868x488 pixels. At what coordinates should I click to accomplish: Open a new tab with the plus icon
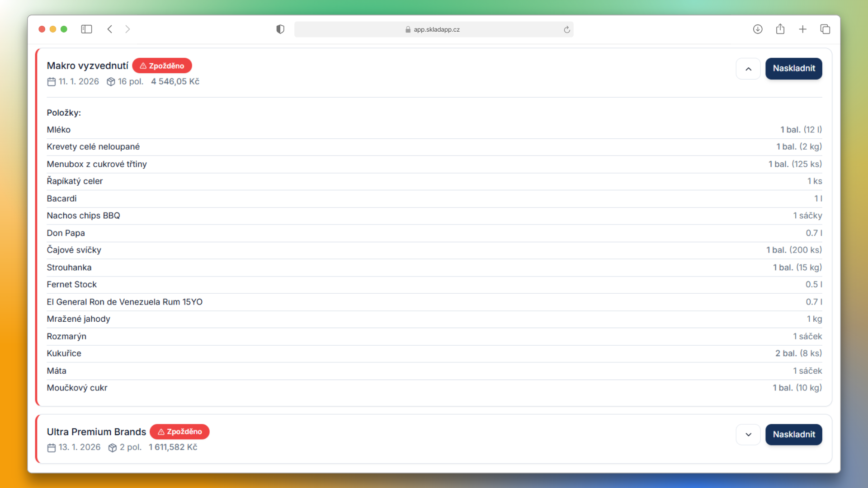(x=803, y=29)
